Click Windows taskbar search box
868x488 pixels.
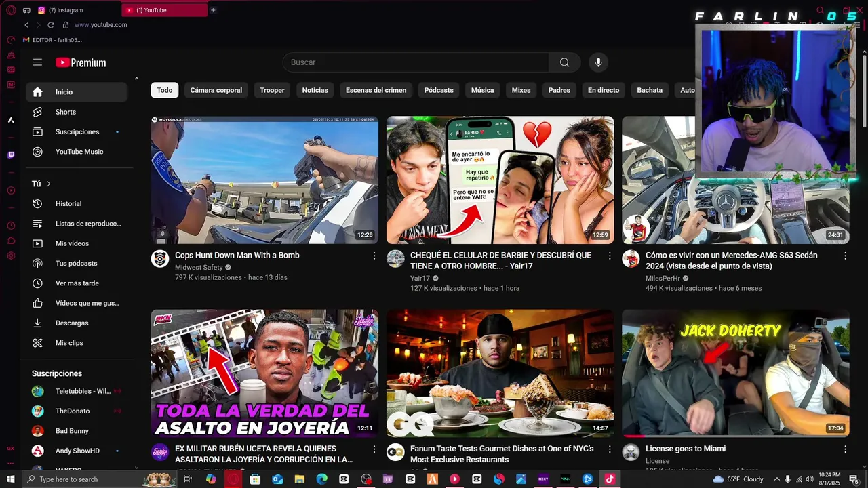100,479
